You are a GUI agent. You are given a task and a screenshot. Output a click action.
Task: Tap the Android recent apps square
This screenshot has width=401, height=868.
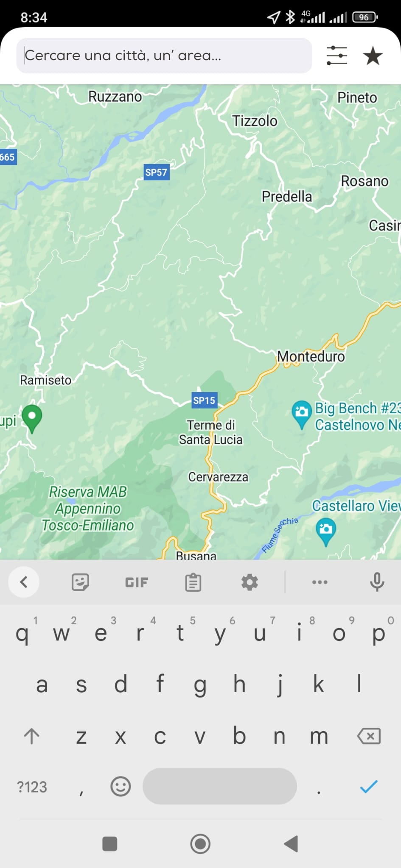point(110,843)
